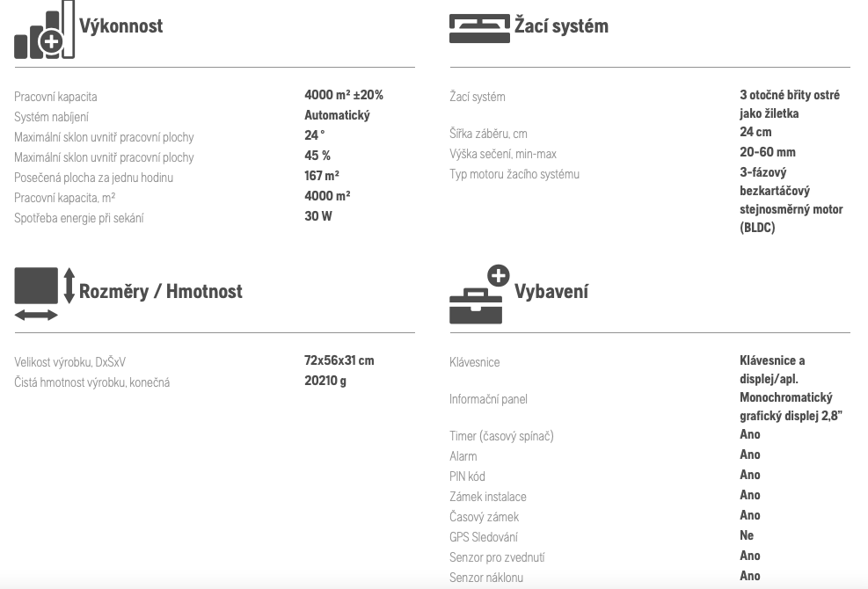Viewport: 868px width, 589px height.
Task: Click the Vybavení toolbox icon
Action: click(479, 294)
